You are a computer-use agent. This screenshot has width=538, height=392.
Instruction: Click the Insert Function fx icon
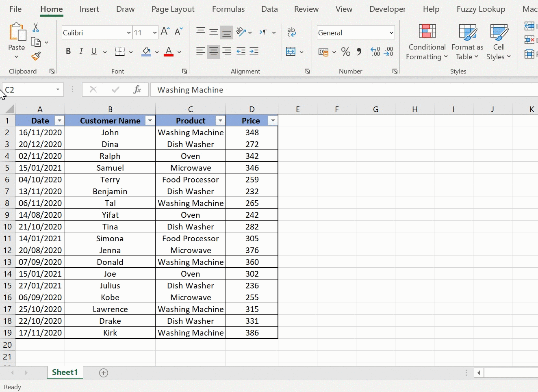pos(137,90)
